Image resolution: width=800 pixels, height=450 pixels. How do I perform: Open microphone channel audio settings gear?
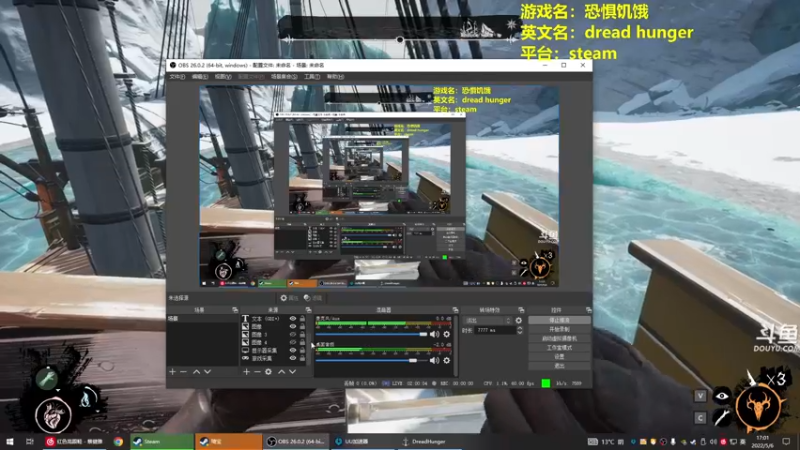pos(446,334)
